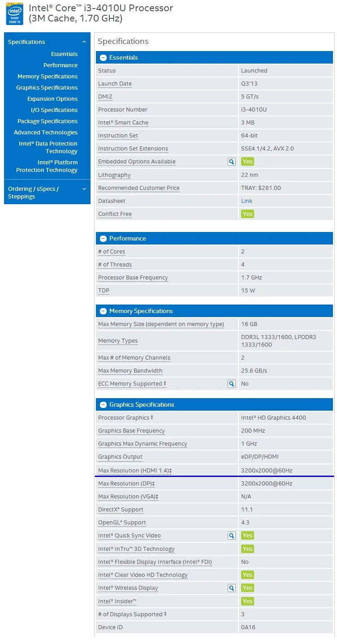This screenshot has height=644, width=337.
Task: Click the Conflict Free label
Action: [x=115, y=214]
